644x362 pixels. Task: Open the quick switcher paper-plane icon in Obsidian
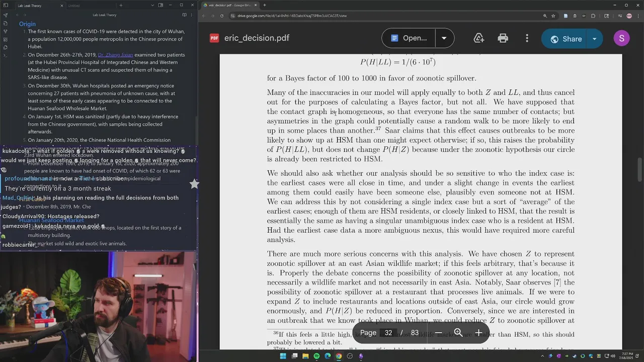pyautogui.click(x=6, y=15)
